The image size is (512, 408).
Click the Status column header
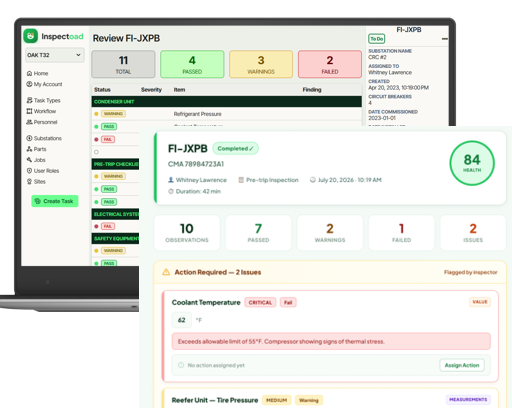click(x=102, y=90)
